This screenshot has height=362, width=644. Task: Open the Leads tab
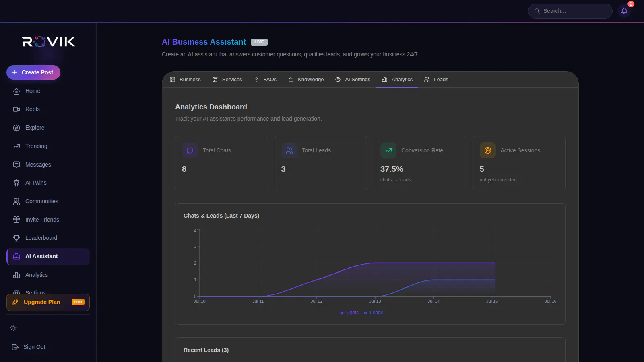click(436, 80)
